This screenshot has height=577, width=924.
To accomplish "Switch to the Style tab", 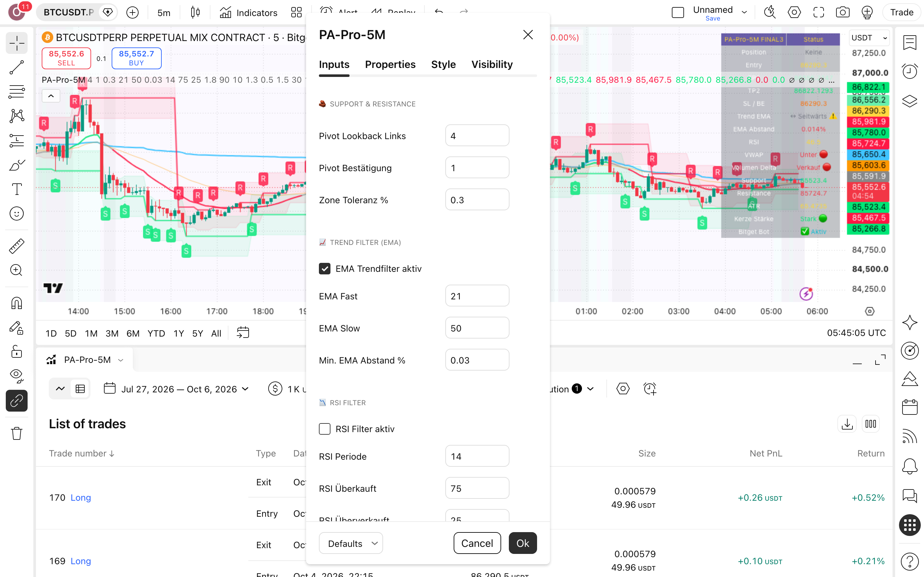I will (443, 64).
